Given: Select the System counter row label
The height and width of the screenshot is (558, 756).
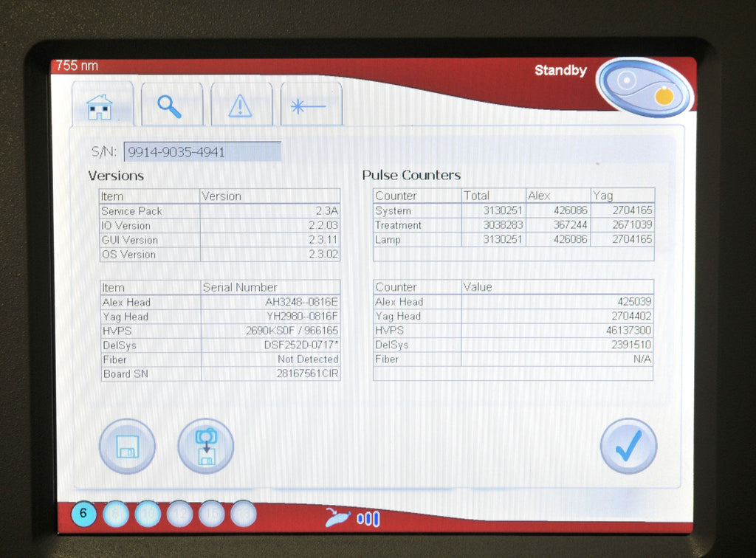Looking at the screenshot, I should tap(393, 210).
